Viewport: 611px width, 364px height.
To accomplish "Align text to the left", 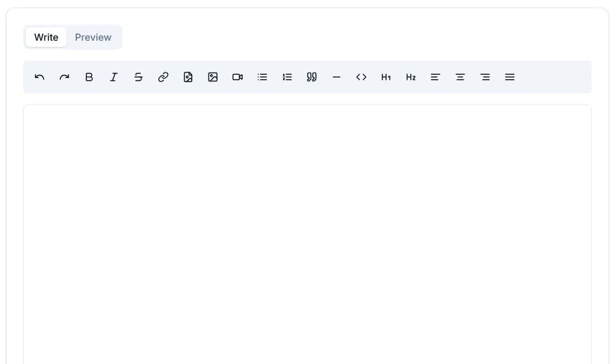I will [x=436, y=77].
